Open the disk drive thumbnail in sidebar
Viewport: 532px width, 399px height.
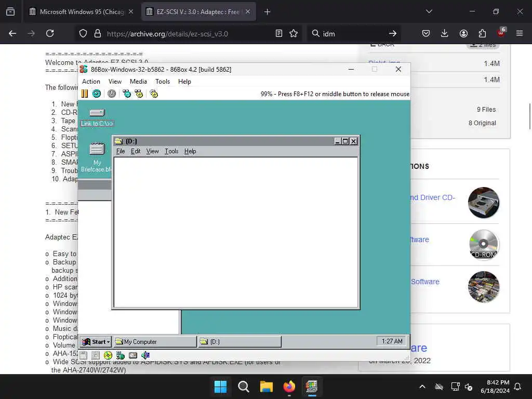(483, 203)
